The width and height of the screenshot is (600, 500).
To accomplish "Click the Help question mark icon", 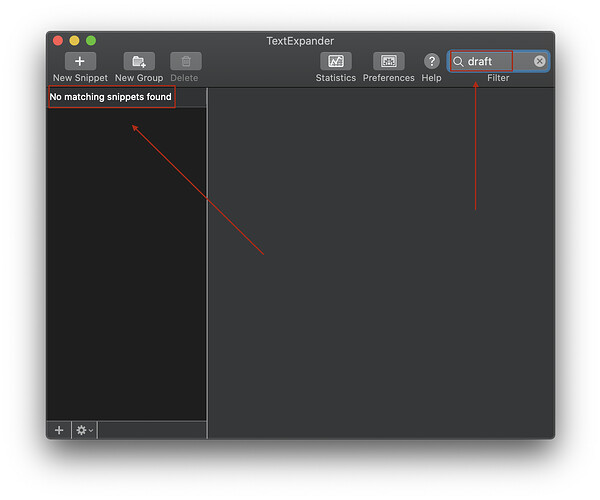I will click(x=432, y=61).
